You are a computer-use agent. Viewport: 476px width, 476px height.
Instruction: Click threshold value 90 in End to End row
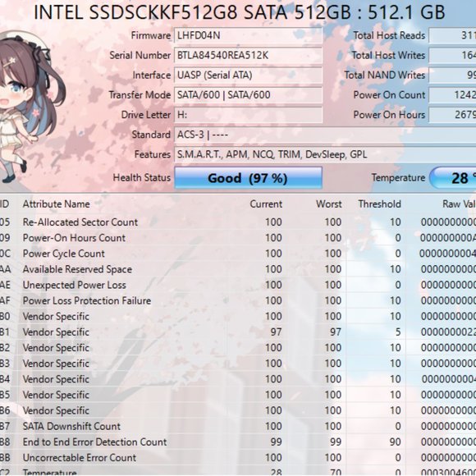pyautogui.click(x=395, y=442)
